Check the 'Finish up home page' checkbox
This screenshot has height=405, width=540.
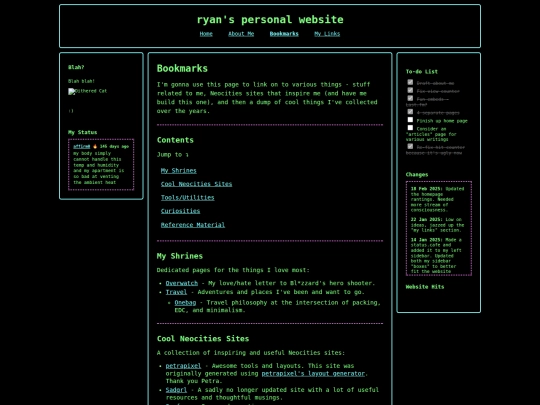tap(410, 120)
